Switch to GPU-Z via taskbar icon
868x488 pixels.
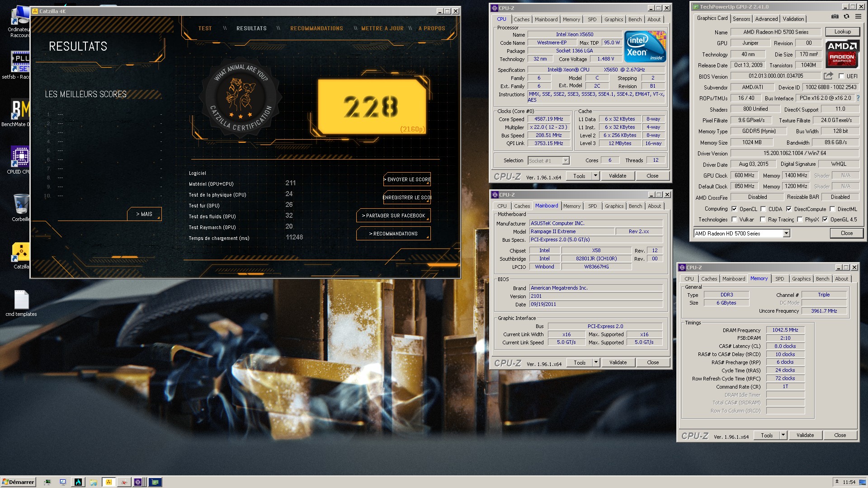(x=155, y=482)
